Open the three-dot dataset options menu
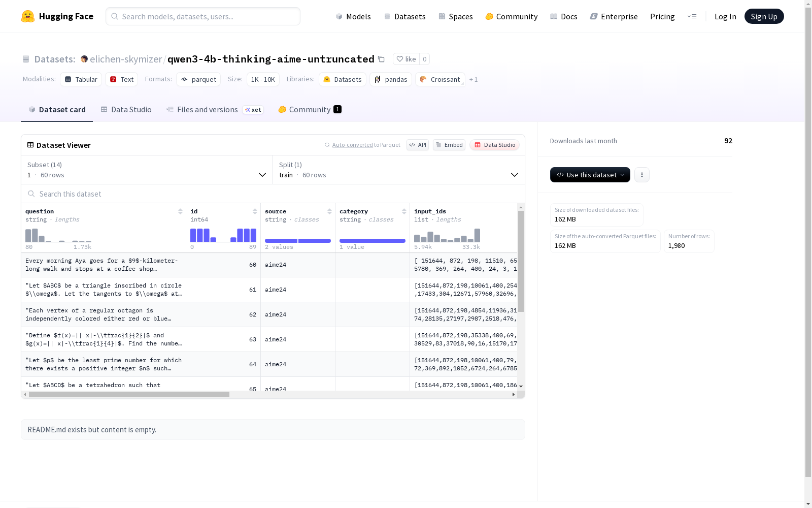 coord(642,175)
